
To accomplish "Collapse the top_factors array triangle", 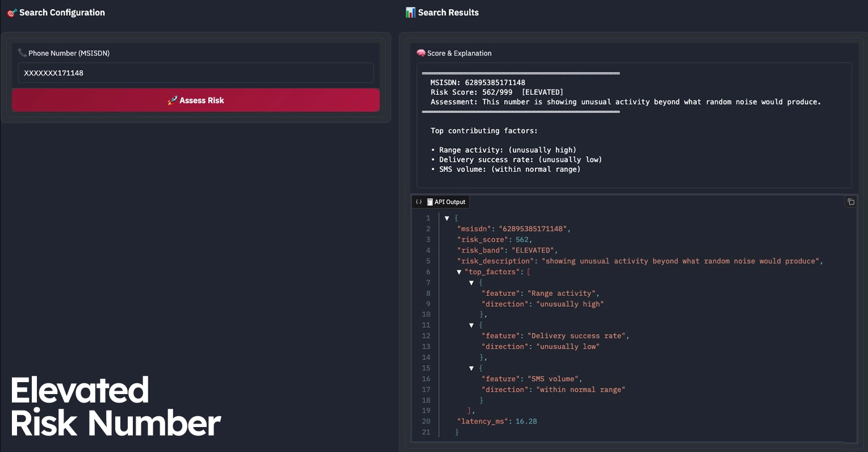I will click(x=459, y=272).
